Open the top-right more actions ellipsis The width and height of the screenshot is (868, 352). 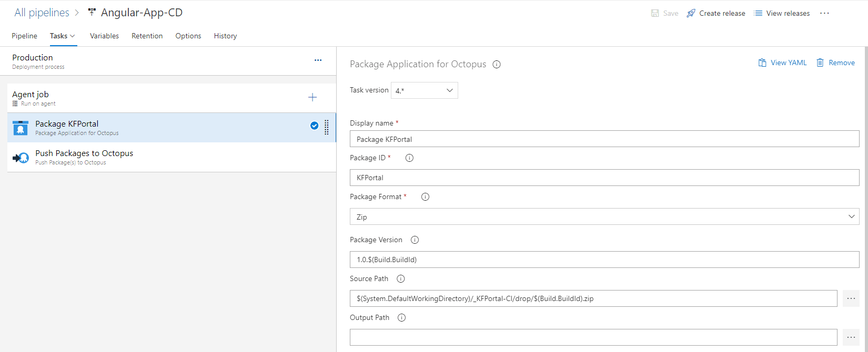click(x=824, y=13)
